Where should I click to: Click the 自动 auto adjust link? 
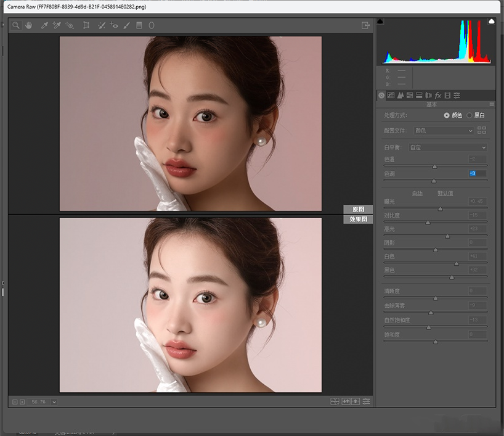coord(417,193)
